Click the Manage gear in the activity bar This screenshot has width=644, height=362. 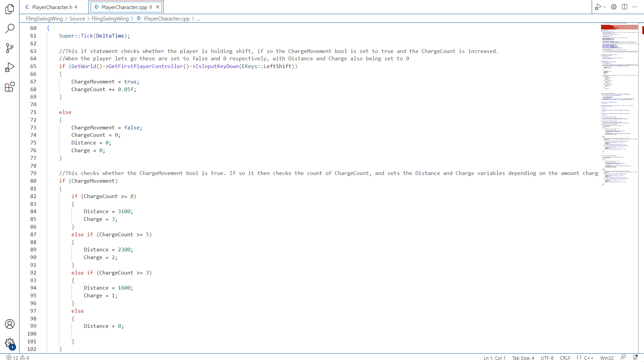click(10, 343)
